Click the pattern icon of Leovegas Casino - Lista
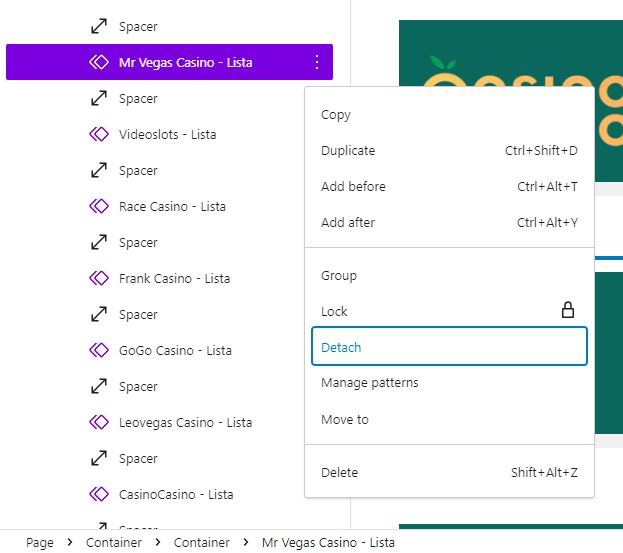The height and width of the screenshot is (553, 623). coord(99,422)
